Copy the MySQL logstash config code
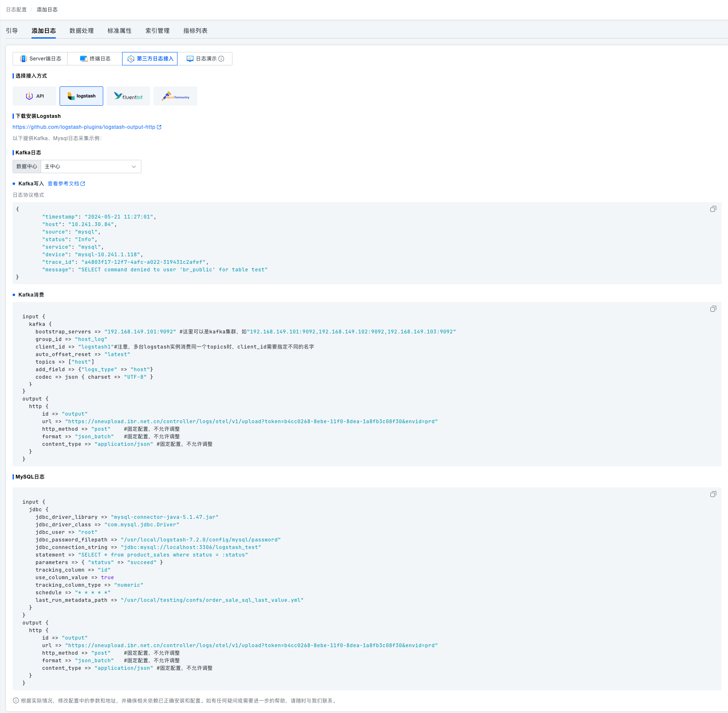Screen dimensions: 728x713 coord(713,494)
